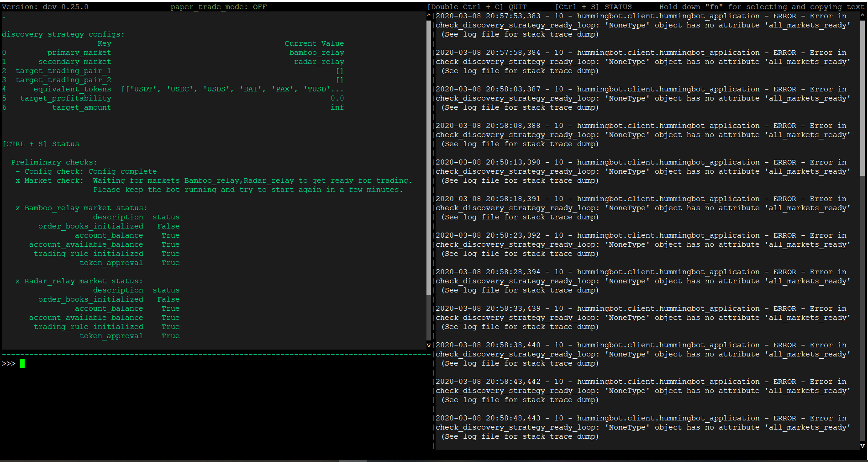Click the Version: dev-0.25.0 text
Viewport: 868px width, 462px height.
(45, 7)
